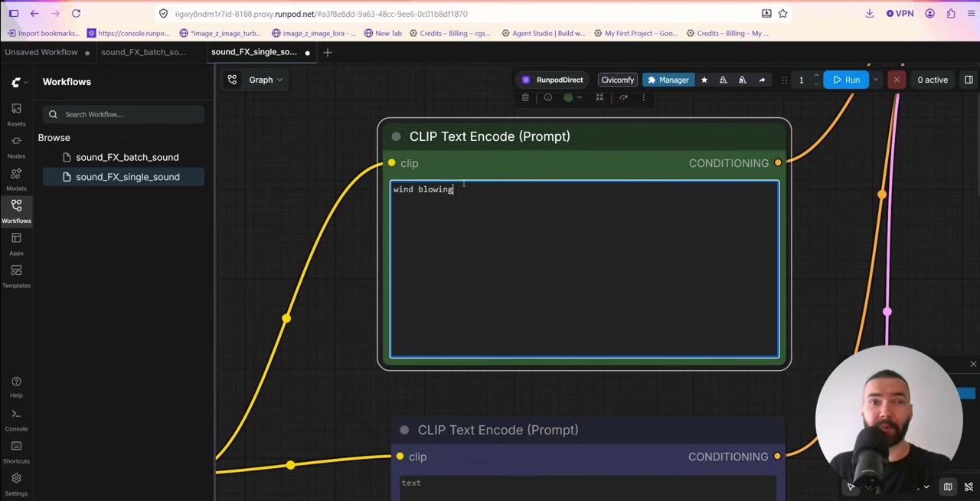Switch to the Unsaved Workflow tab
The height and width of the screenshot is (501, 980).
(46, 52)
